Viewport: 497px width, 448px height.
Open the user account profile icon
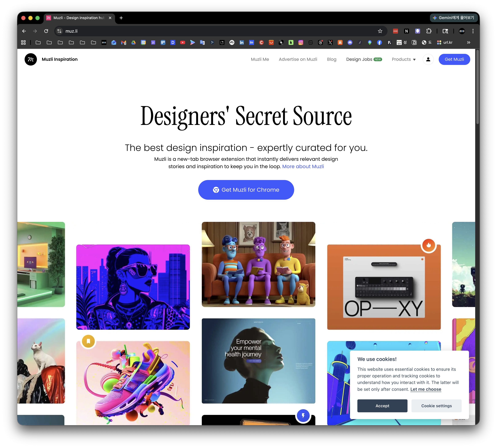click(428, 59)
